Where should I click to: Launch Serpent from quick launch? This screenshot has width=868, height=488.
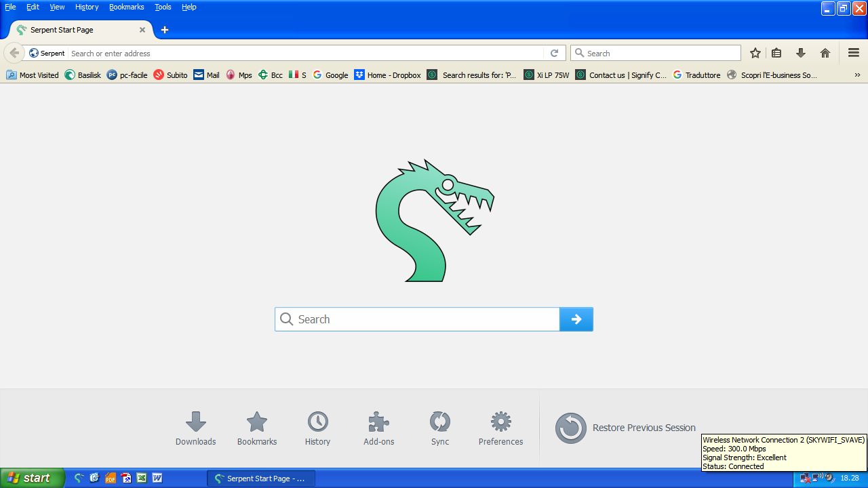pos(79,478)
